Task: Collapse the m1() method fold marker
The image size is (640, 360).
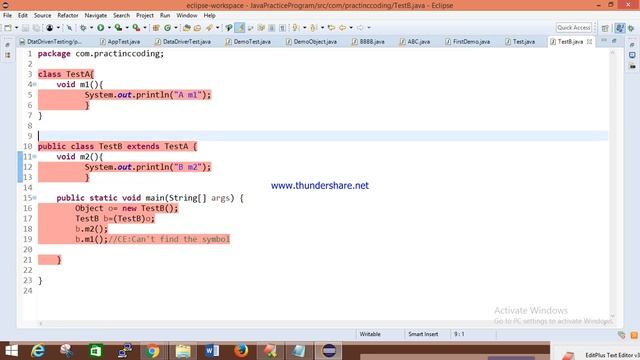Action: point(35,84)
